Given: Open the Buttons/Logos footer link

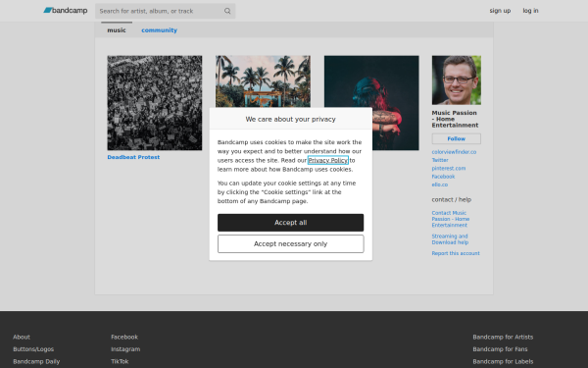Looking at the screenshot, I should (33, 348).
